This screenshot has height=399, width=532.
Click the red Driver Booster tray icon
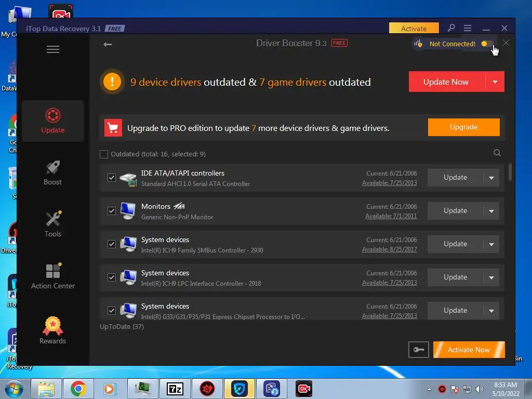[442, 389]
